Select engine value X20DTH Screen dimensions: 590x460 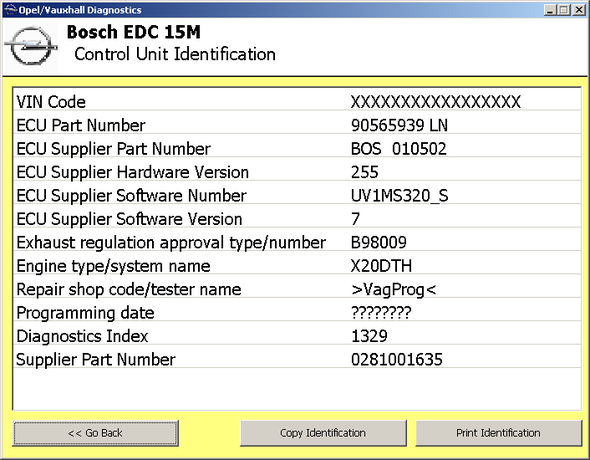(x=381, y=266)
